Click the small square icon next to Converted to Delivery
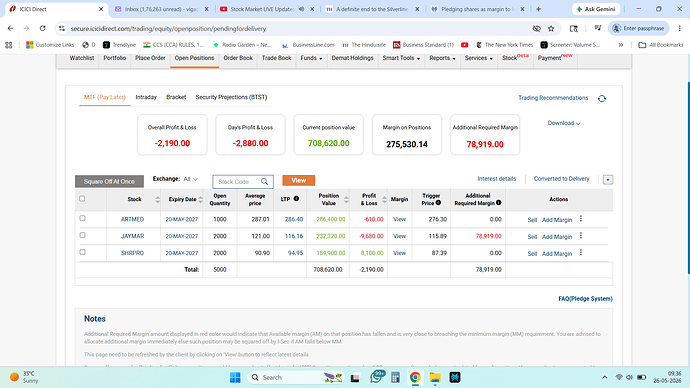This screenshot has height=388, width=690. point(608,179)
